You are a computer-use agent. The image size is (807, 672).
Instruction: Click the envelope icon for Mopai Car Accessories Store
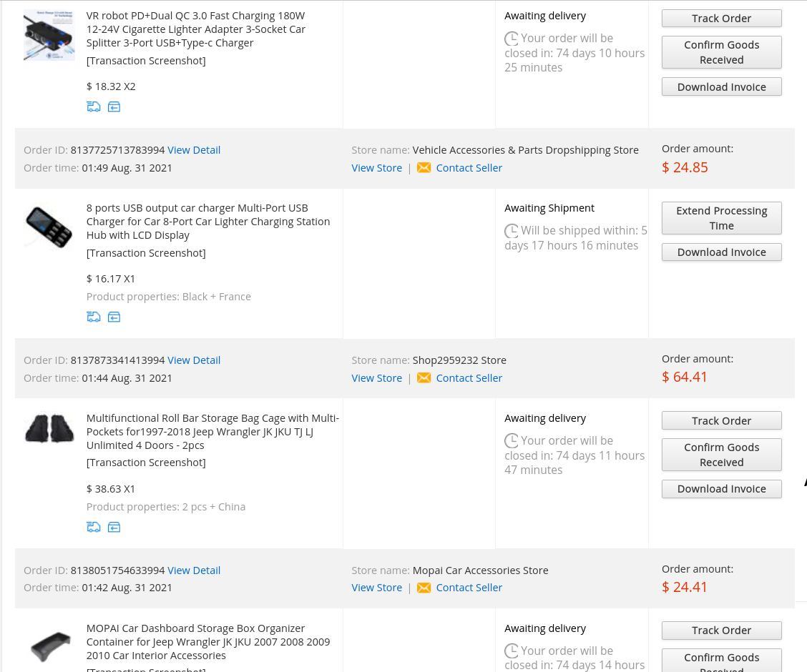point(424,588)
